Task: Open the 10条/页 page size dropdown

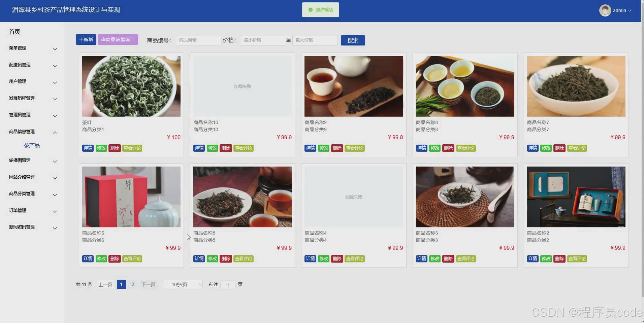Action: (x=183, y=285)
